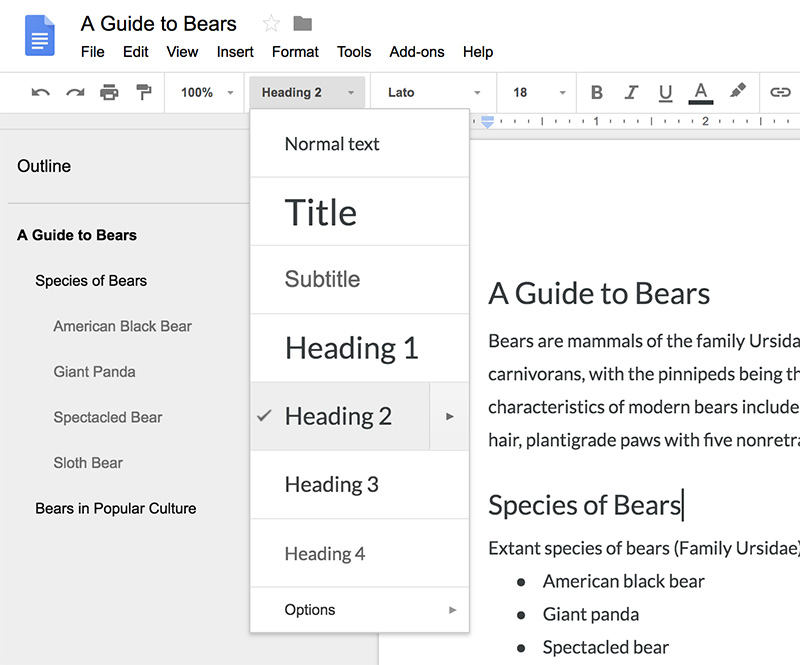This screenshot has width=800, height=665.
Task: Click the Print icon
Action: 109,92
